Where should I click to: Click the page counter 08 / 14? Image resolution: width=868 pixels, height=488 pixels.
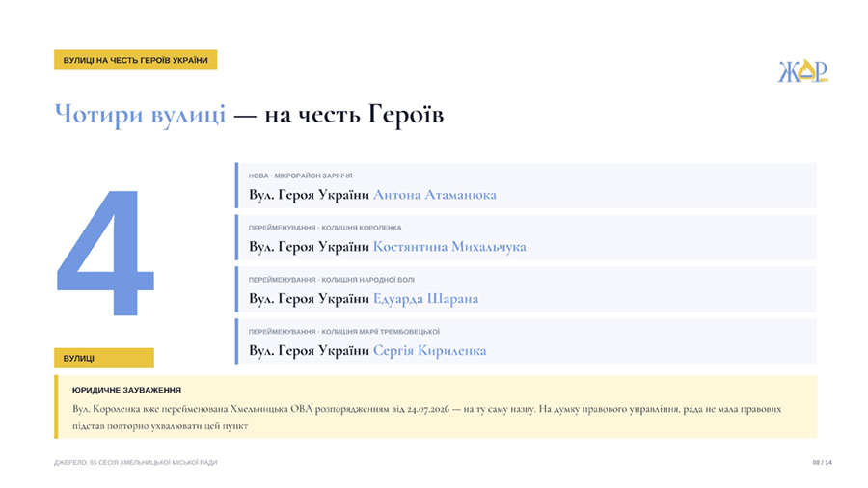pyautogui.click(x=822, y=463)
